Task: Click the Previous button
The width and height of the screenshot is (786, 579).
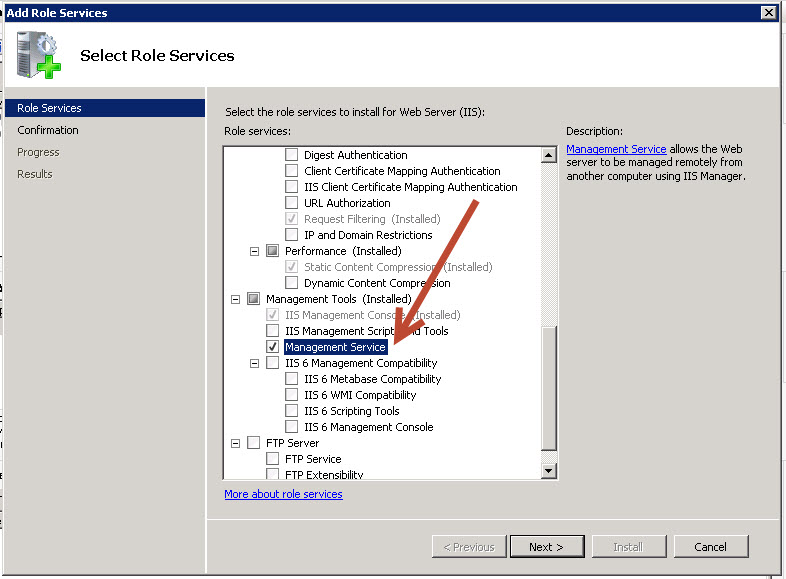Action: [x=469, y=546]
